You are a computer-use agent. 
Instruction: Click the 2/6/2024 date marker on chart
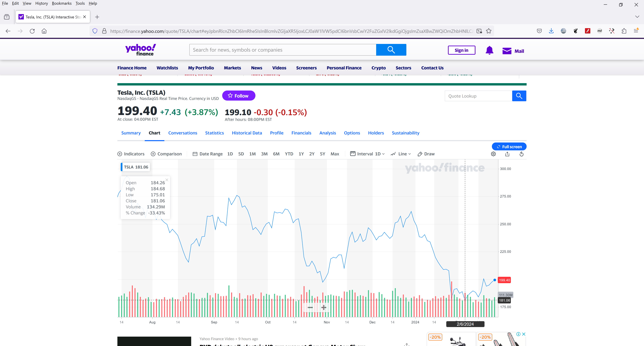(x=465, y=324)
